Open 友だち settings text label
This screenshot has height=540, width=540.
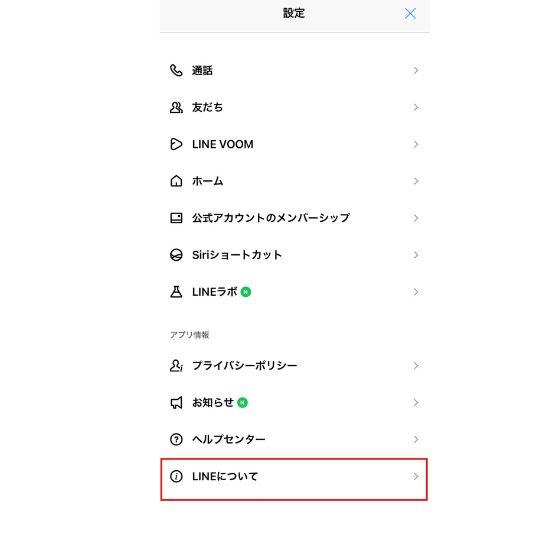tap(207, 107)
